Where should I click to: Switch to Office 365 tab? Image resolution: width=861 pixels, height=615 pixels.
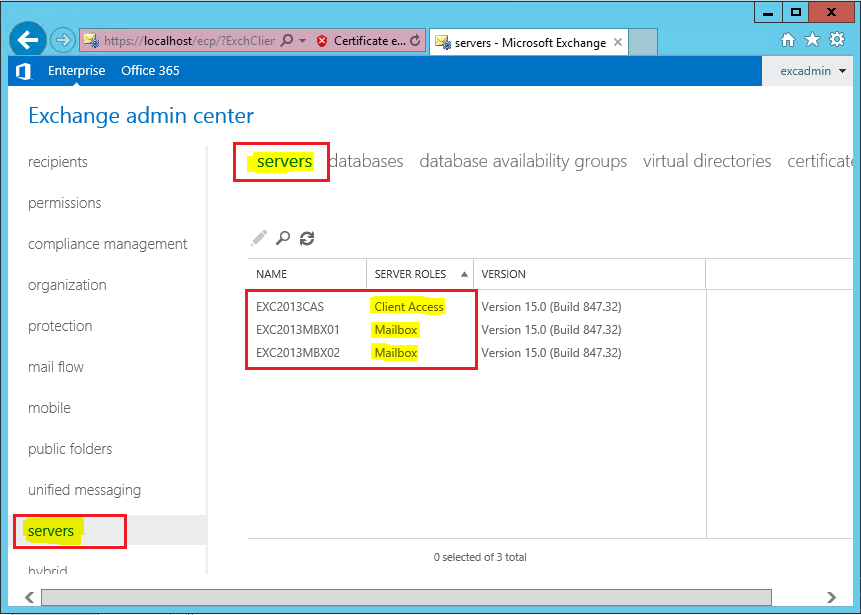click(x=150, y=70)
